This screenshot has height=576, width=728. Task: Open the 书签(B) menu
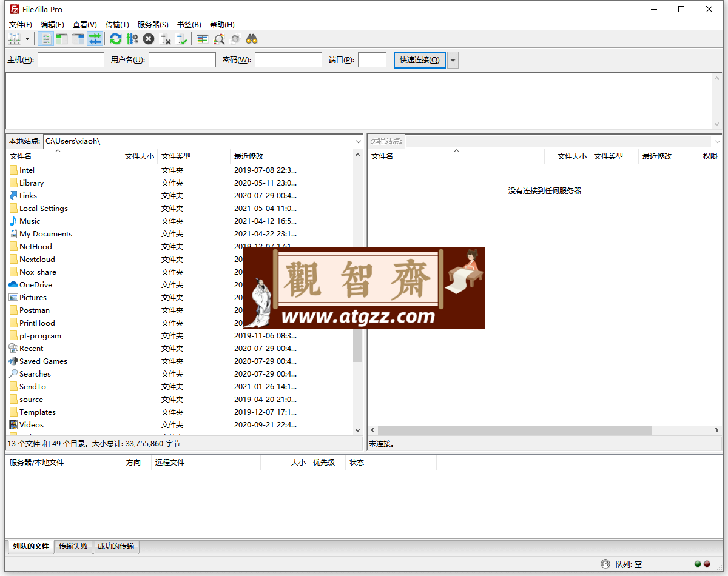(x=189, y=25)
